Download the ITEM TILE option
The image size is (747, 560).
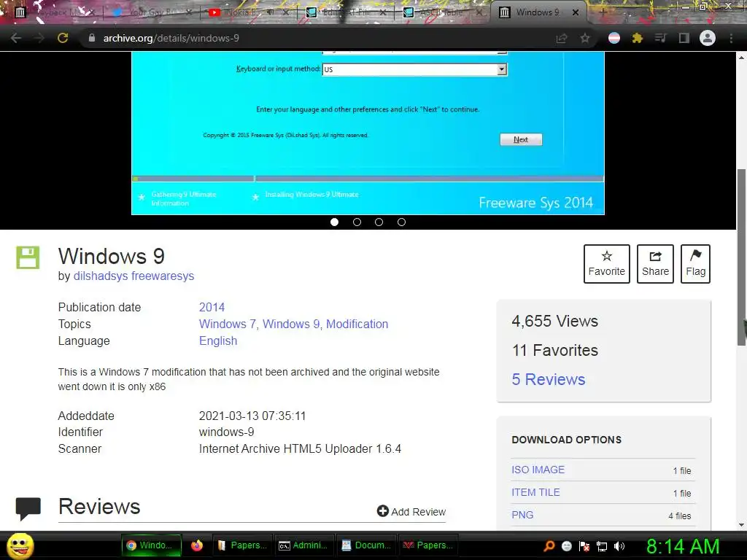(535, 492)
